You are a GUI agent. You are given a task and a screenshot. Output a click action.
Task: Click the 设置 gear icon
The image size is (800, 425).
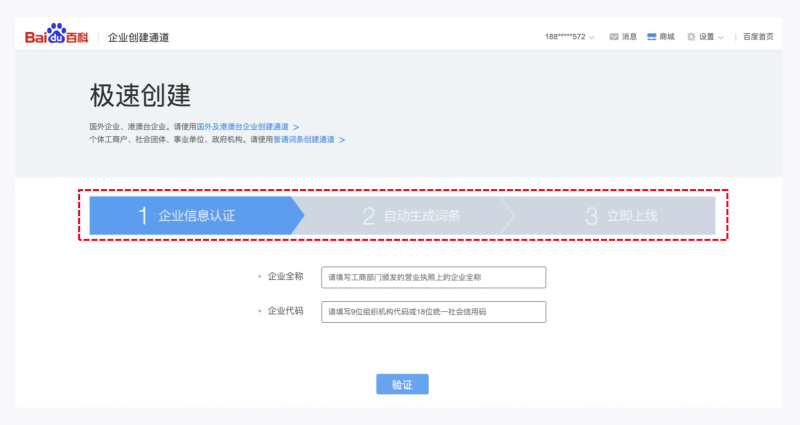[691, 37]
